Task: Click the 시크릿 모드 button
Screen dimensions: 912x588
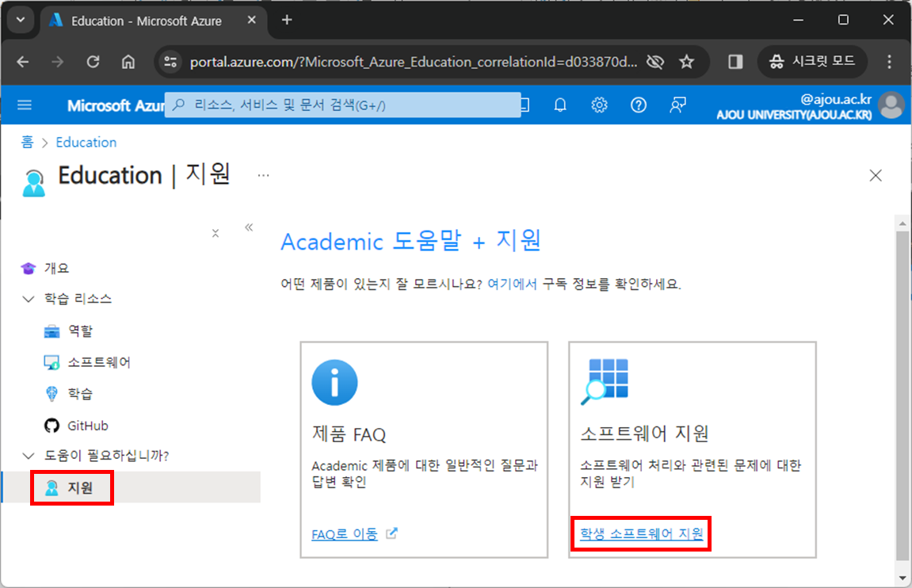Action: pyautogui.click(x=812, y=61)
